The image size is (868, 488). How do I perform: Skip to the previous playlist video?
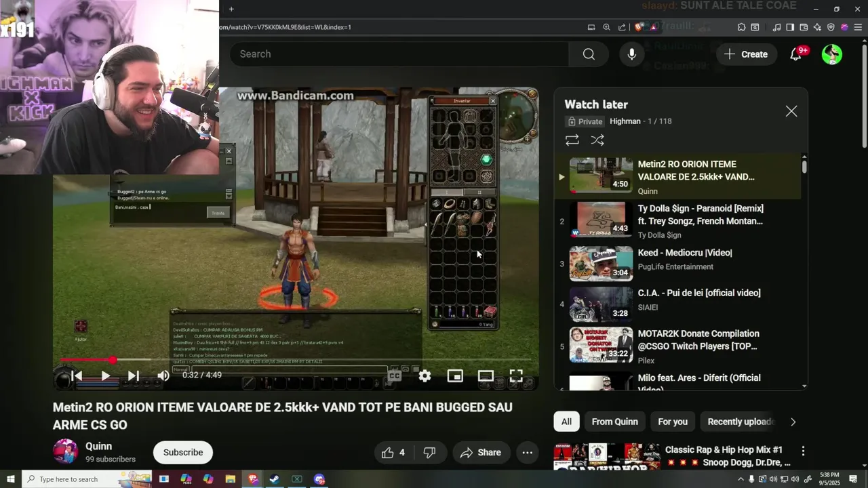click(x=77, y=375)
